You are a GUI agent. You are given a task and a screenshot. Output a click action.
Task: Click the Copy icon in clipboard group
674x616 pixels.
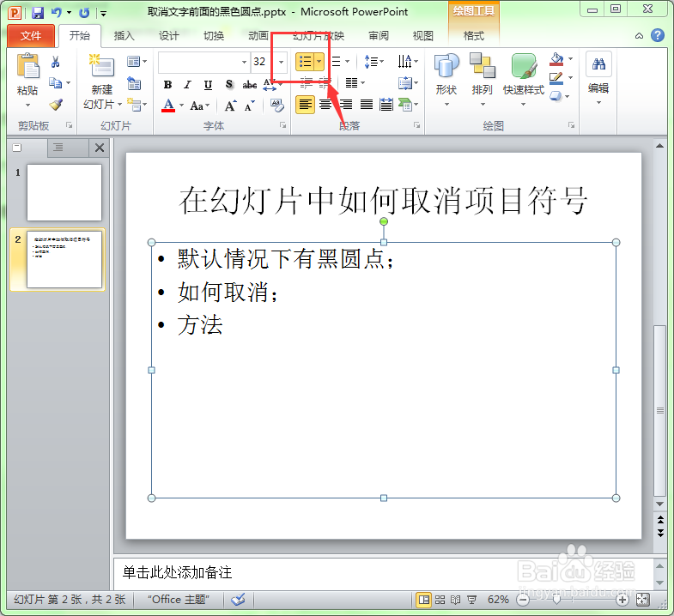[x=55, y=82]
